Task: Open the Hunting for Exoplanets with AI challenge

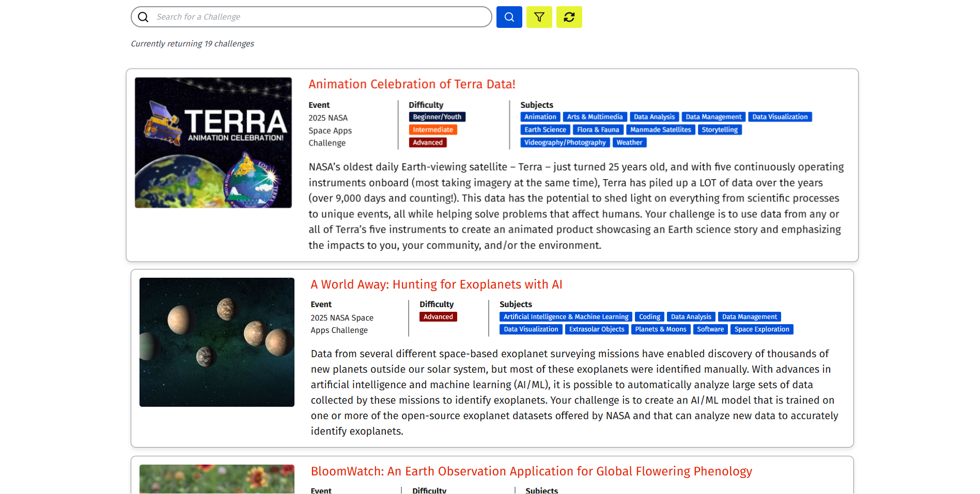Action: click(436, 284)
